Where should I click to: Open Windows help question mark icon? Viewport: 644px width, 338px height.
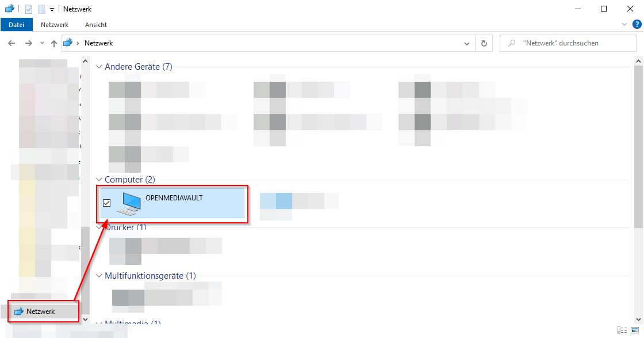click(x=637, y=24)
